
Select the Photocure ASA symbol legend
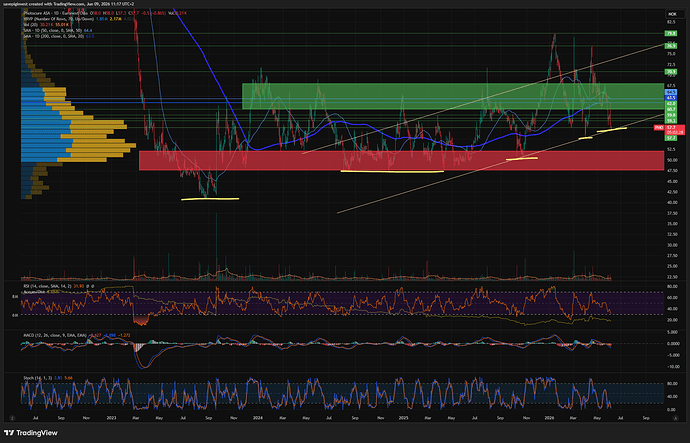click(106, 13)
